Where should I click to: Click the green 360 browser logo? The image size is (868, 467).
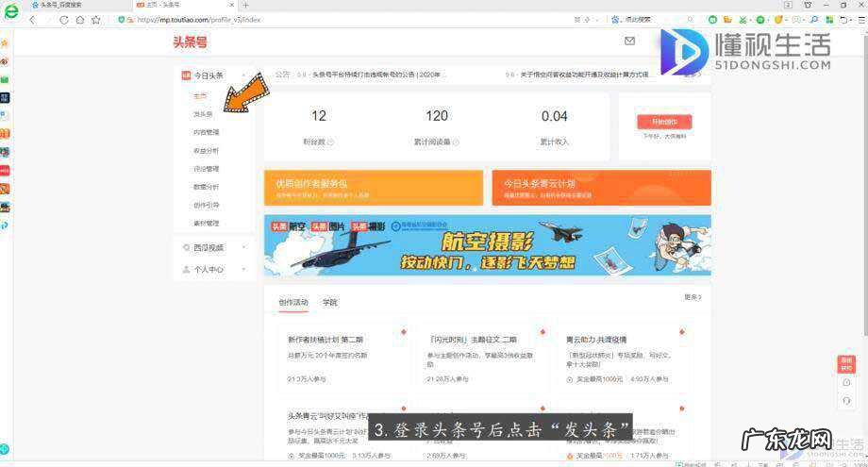click(x=11, y=11)
